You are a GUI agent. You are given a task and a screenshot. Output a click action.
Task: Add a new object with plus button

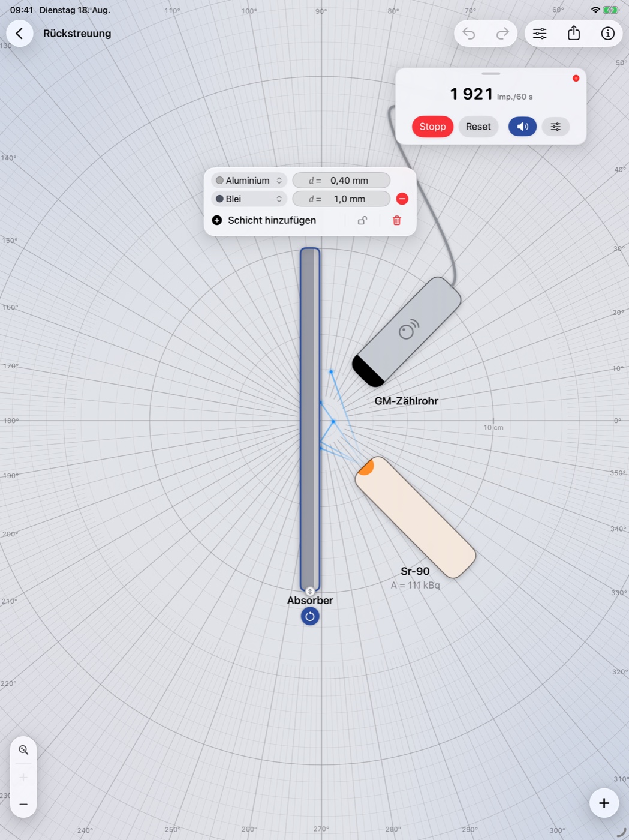click(x=604, y=803)
